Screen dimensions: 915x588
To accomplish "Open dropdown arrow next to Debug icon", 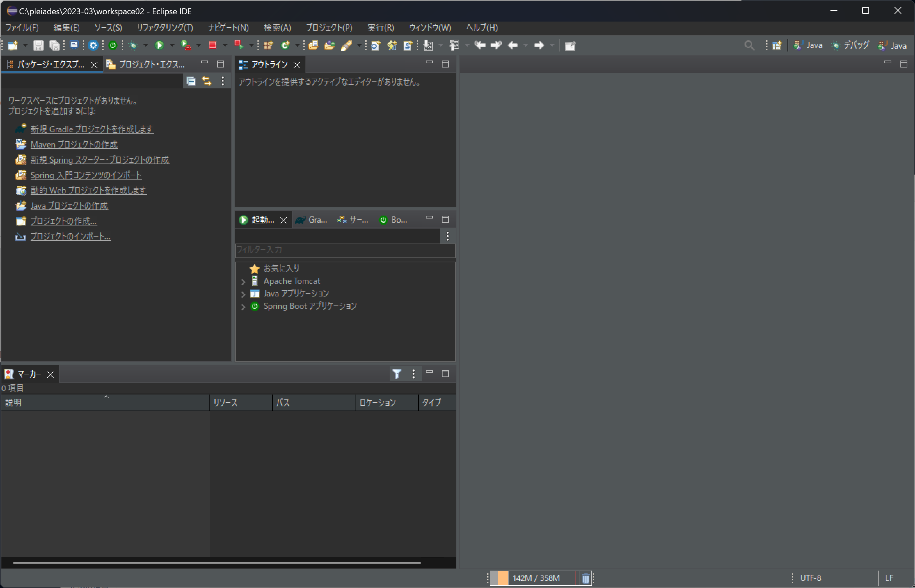I will pos(146,46).
